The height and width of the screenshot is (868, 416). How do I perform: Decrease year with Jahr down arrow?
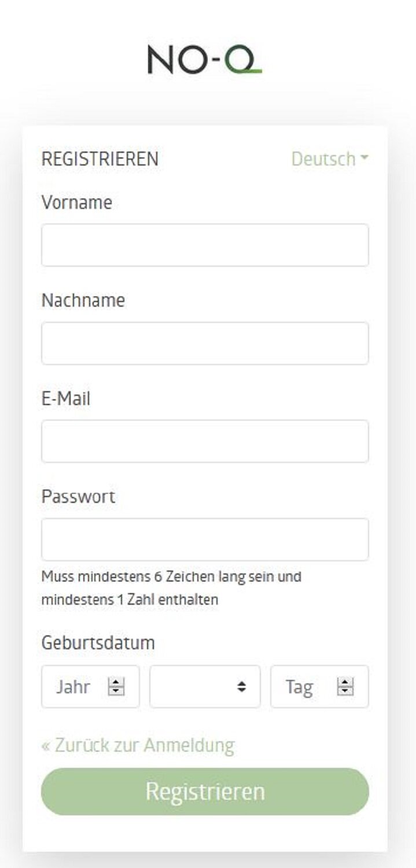(116, 691)
